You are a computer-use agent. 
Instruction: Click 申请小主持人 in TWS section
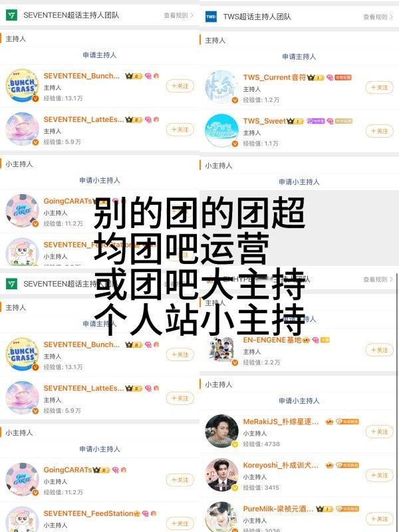click(299, 182)
